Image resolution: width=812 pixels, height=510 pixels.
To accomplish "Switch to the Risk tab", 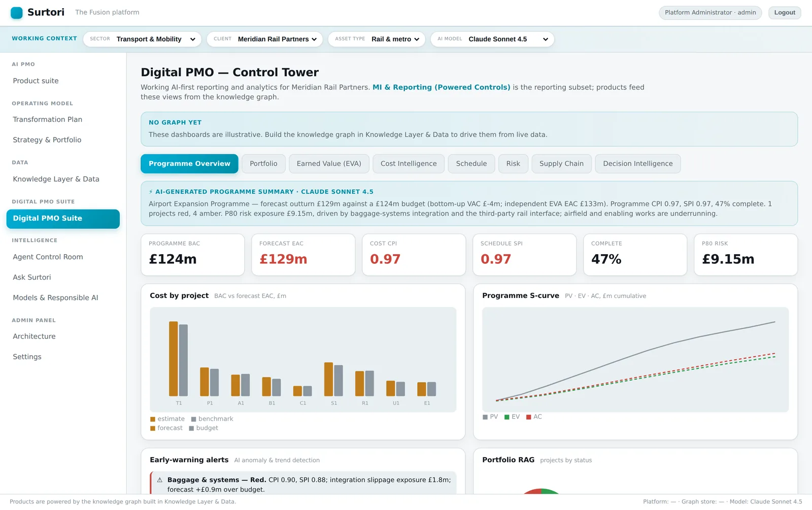I will [x=513, y=164].
